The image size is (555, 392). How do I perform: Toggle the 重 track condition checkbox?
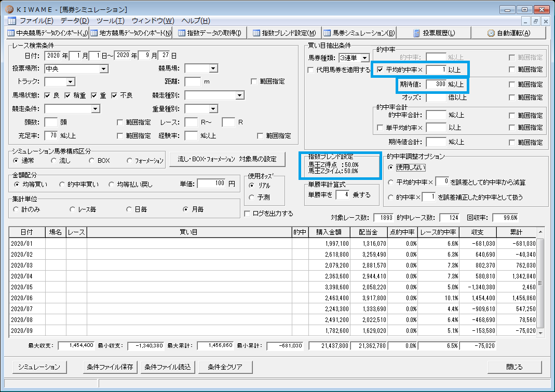tap(94, 95)
